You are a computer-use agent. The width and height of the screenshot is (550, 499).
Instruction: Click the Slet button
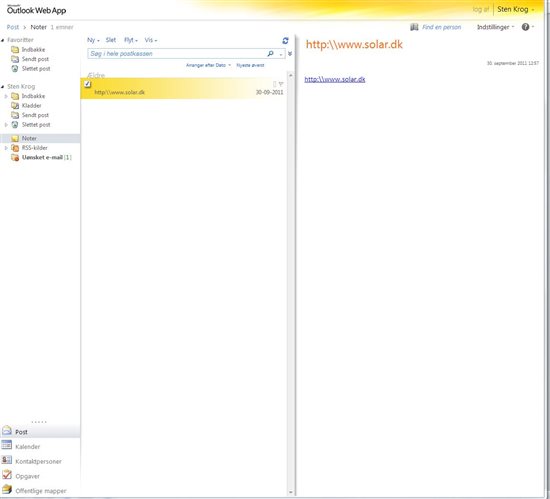111,40
